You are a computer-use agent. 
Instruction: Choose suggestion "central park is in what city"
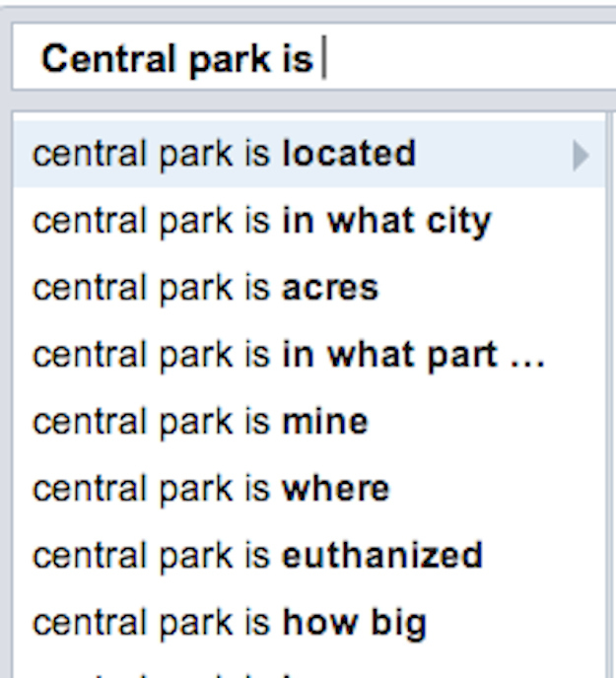261,221
